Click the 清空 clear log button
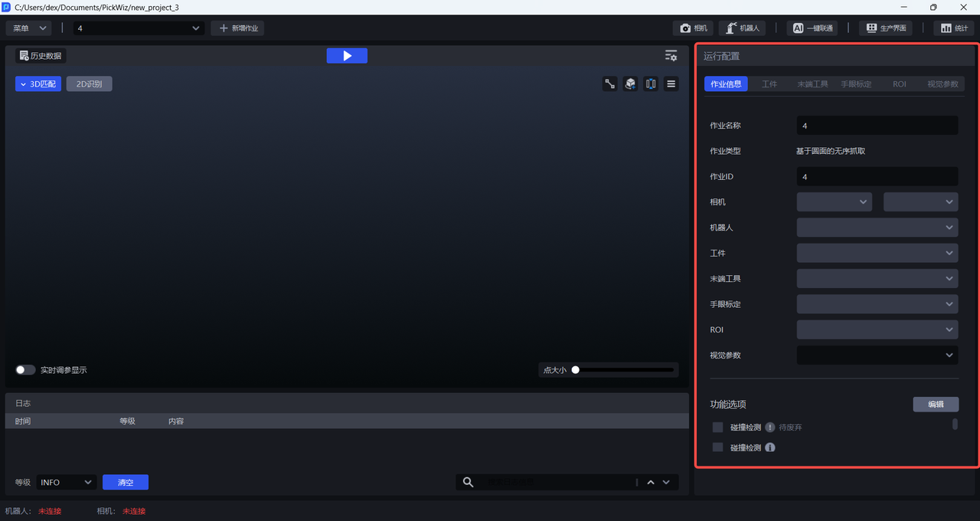 pos(126,482)
